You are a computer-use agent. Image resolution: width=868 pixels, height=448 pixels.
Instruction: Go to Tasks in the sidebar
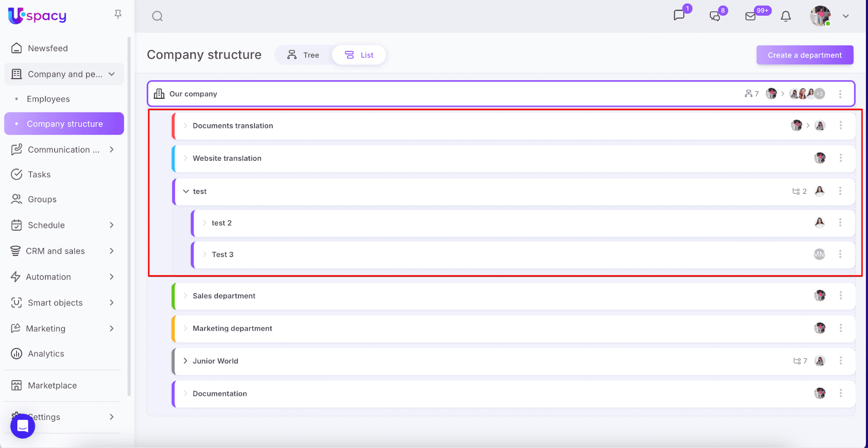(x=39, y=174)
